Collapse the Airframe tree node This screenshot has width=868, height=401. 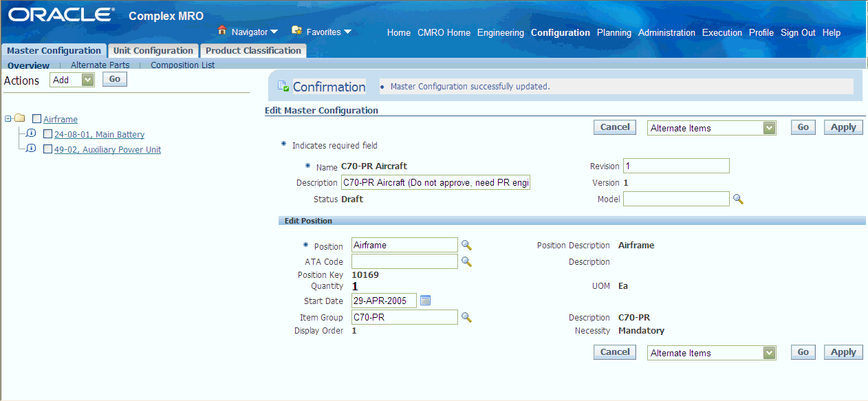[x=8, y=119]
